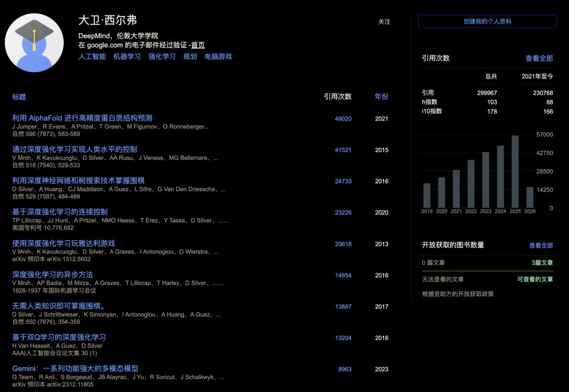Screen dimensions: 569x392
Task: Click arXiv 预印本 arXiv:1312.5602 text
Action: coord(51,259)
